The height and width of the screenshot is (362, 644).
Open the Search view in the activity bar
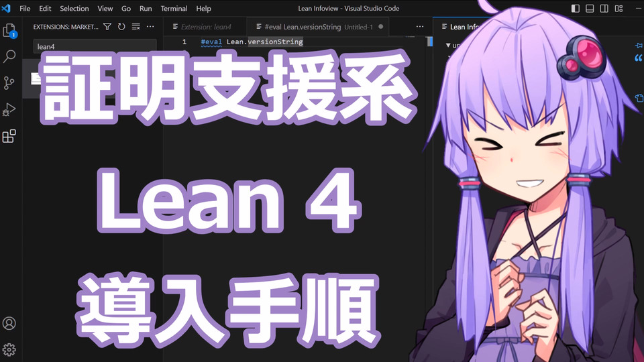(x=9, y=56)
